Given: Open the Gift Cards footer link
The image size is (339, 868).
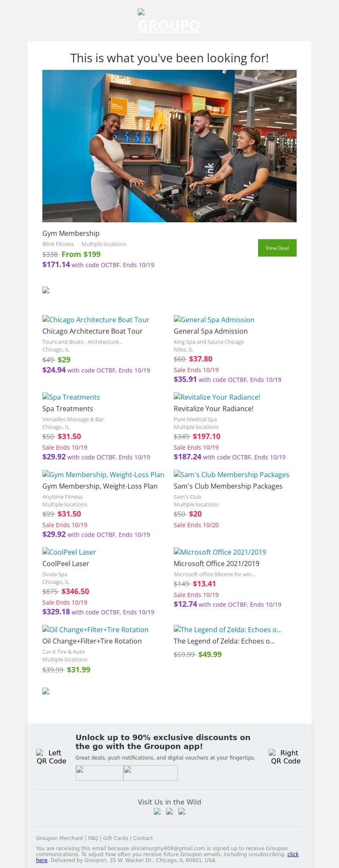Looking at the screenshot, I should (115, 838).
